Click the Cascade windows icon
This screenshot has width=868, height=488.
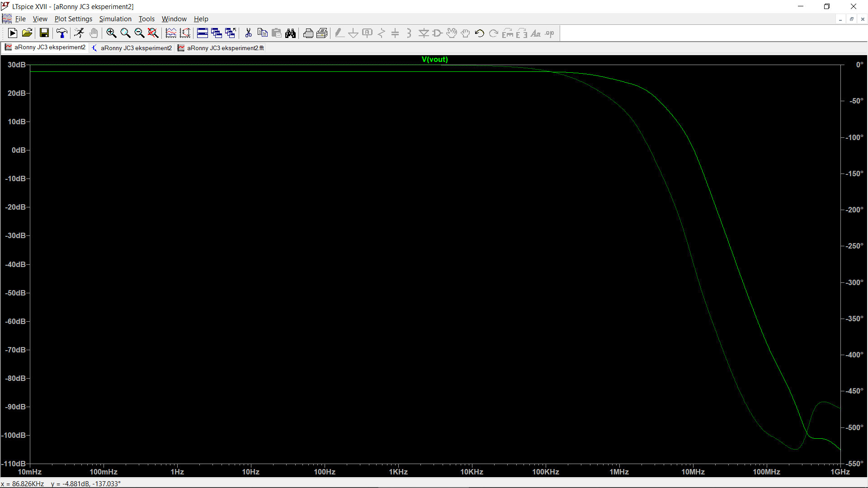(217, 33)
